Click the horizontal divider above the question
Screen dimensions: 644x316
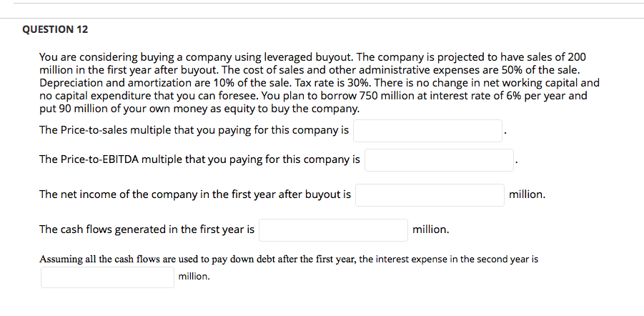coord(322,19)
